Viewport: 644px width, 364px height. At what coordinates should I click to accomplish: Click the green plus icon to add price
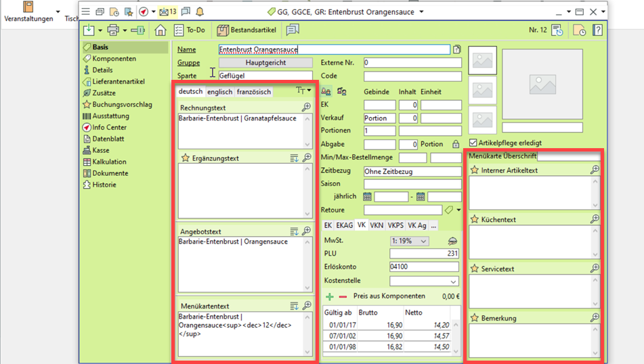(x=330, y=296)
